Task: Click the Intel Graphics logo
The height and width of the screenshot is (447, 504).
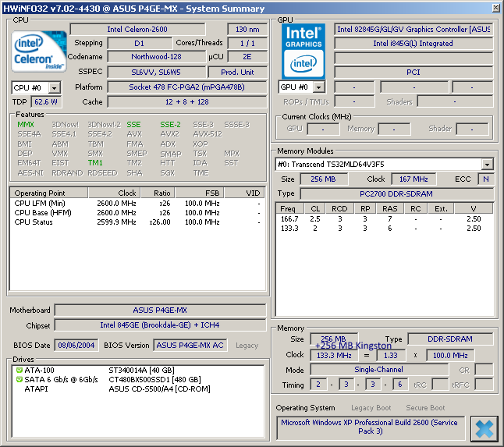Action: tap(303, 50)
